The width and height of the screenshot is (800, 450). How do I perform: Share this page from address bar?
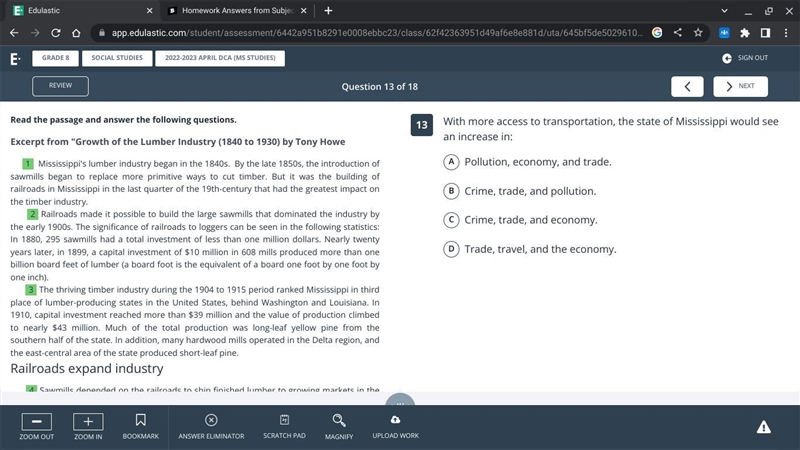[678, 33]
